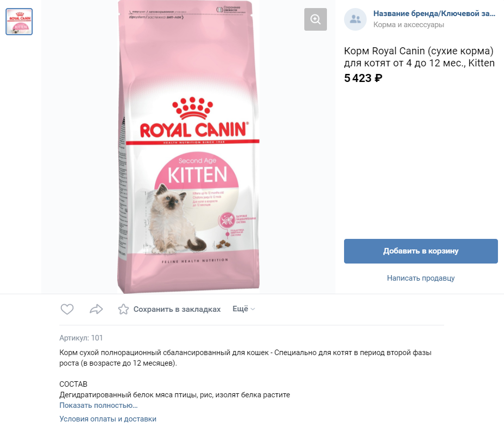
Task: Click the chevron arrow beside Ещё
Action: (x=253, y=309)
